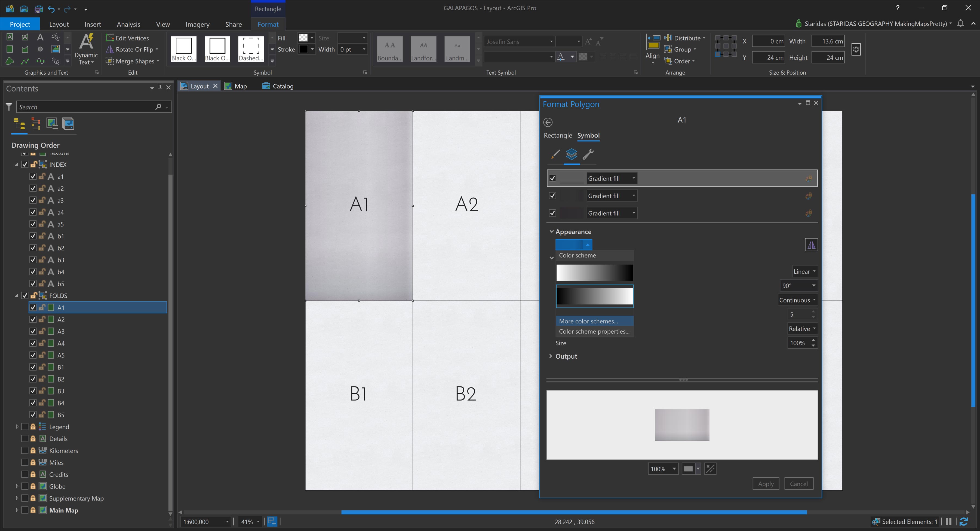Pick the black-to-white gradient scheme swatch
Viewport: 980px width, 531px height.
pos(595,297)
